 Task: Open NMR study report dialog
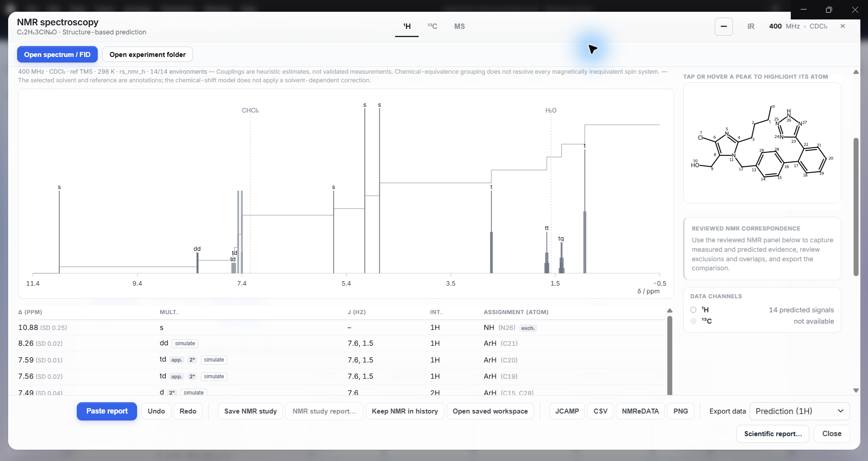click(x=324, y=411)
